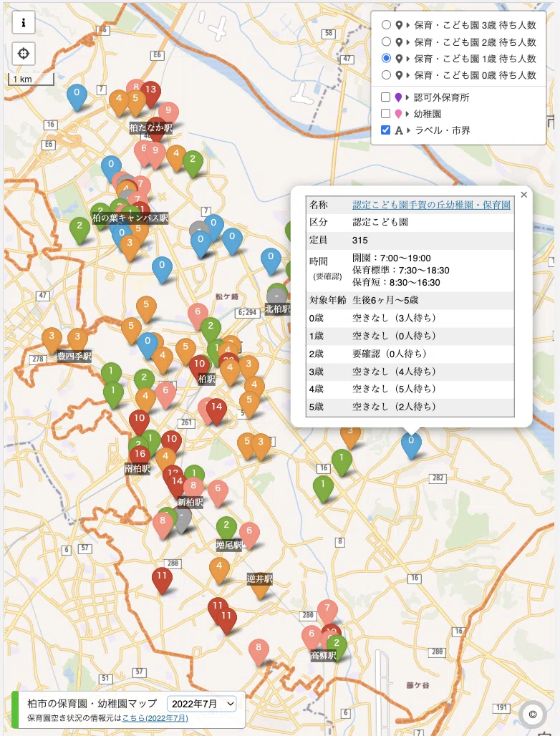Click the lone red 11 marker near route 280

click(162, 579)
